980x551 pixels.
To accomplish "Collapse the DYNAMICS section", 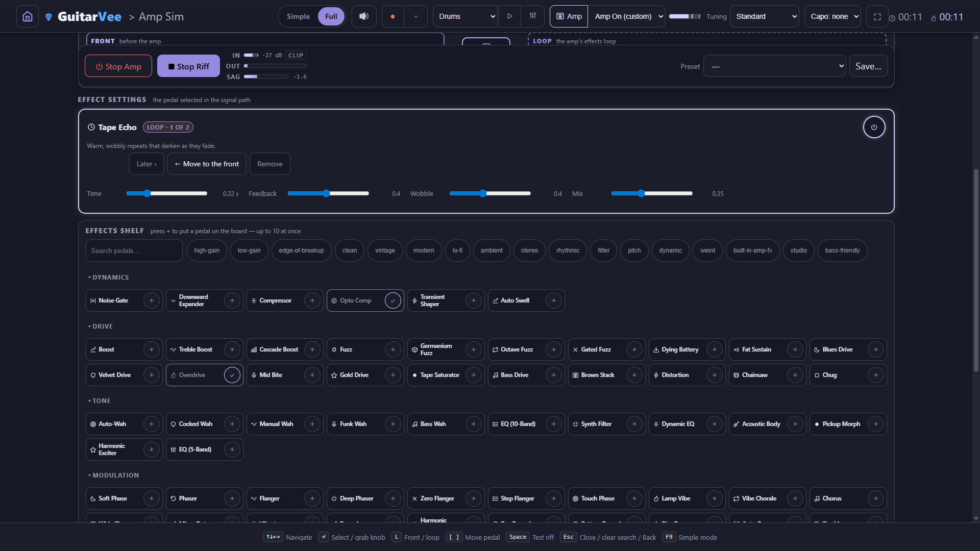I will [x=108, y=278].
